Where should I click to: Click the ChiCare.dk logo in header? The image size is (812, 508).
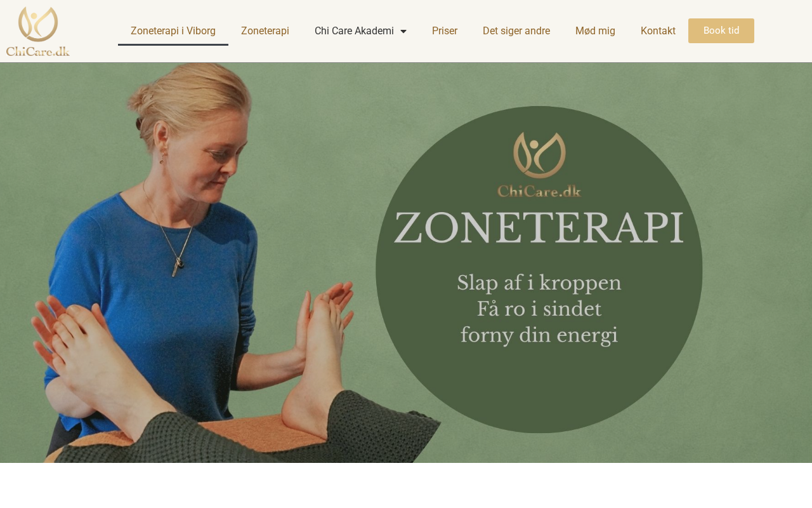pyautogui.click(x=38, y=31)
